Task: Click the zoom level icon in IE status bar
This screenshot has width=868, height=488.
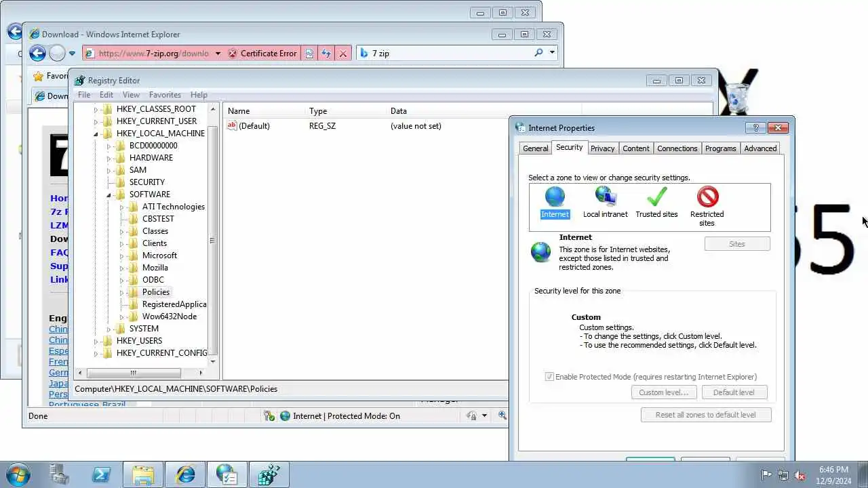Action: (x=502, y=415)
